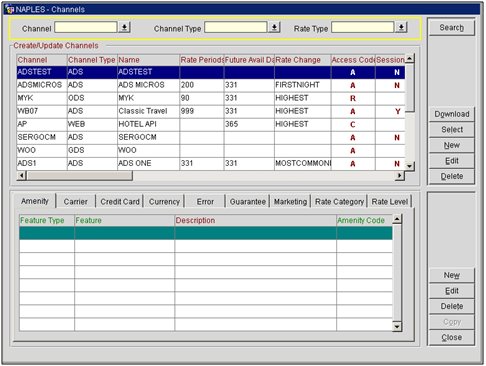Select the SERGOCM channel cell
This screenshot has width=486, height=366.
(x=42, y=137)
